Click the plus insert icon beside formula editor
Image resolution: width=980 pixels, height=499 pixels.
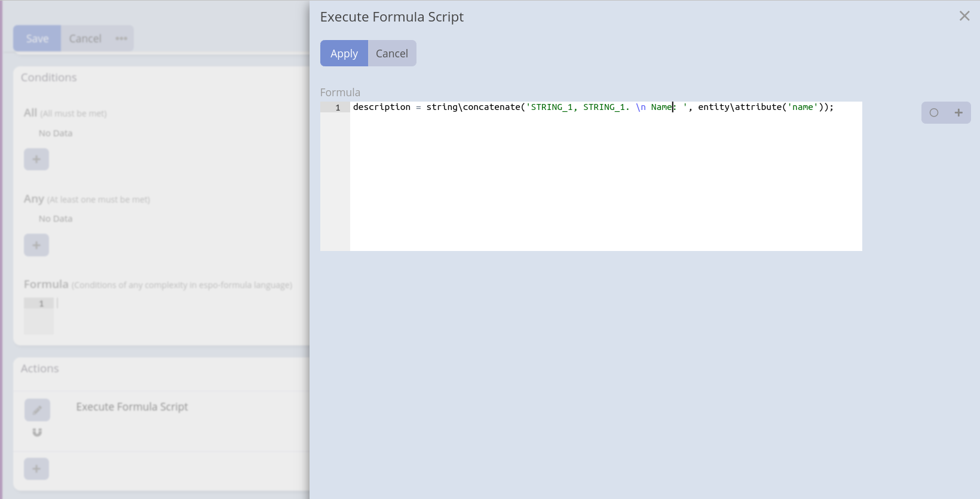(958, 112)
